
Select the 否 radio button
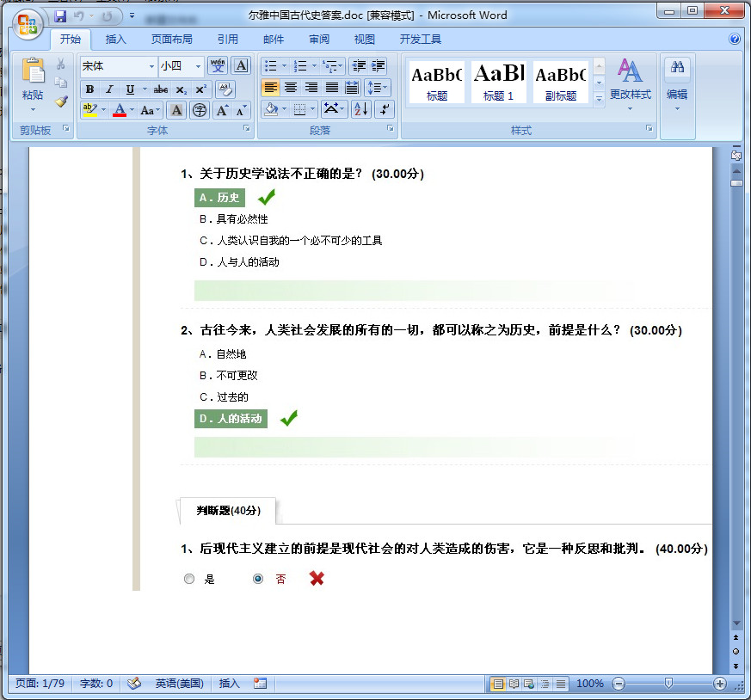tap(258, 579)
